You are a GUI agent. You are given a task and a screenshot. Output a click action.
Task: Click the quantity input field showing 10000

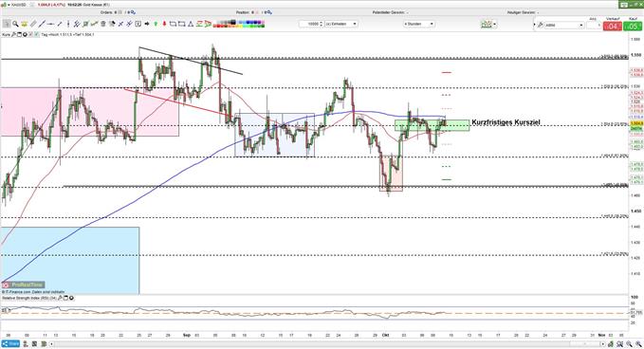(x=311, y=24)
